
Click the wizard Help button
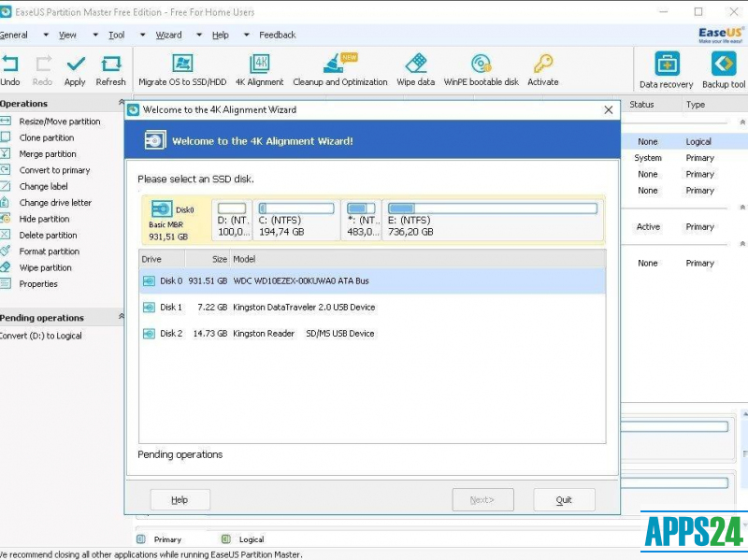[180, 499]
